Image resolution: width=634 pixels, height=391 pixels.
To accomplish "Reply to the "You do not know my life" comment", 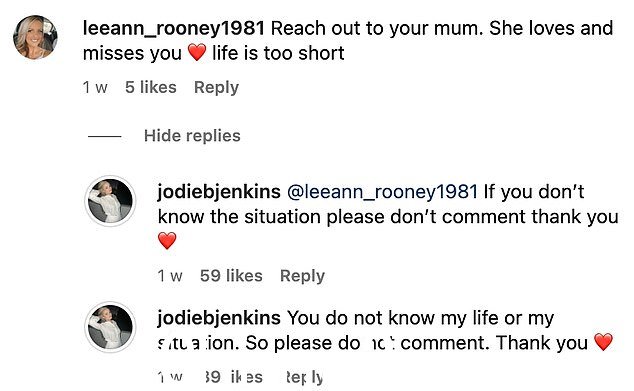I will click(x=304, y=378).
